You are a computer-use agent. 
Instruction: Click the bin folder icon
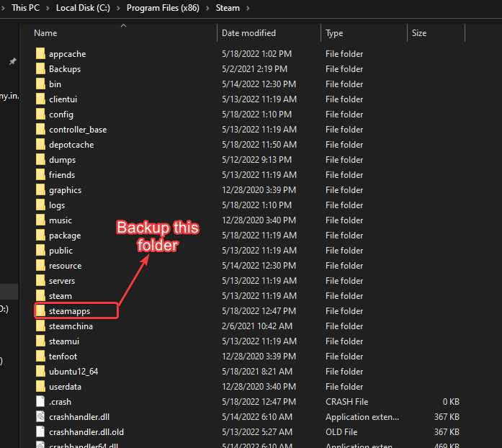click(40, 84)
